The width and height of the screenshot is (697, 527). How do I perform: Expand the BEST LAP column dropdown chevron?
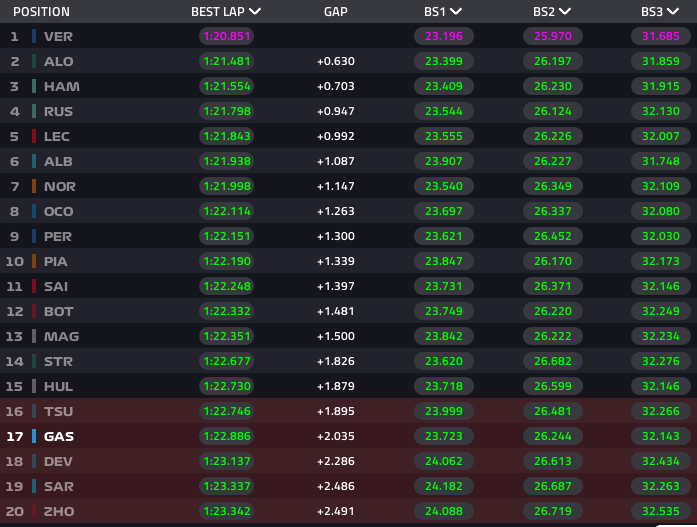tap(255, 12)
